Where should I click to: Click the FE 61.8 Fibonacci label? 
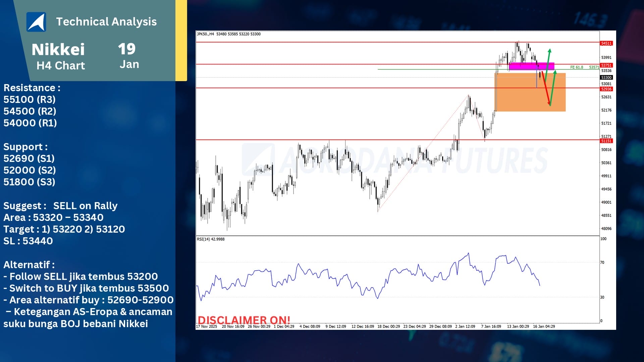(577, 67)
